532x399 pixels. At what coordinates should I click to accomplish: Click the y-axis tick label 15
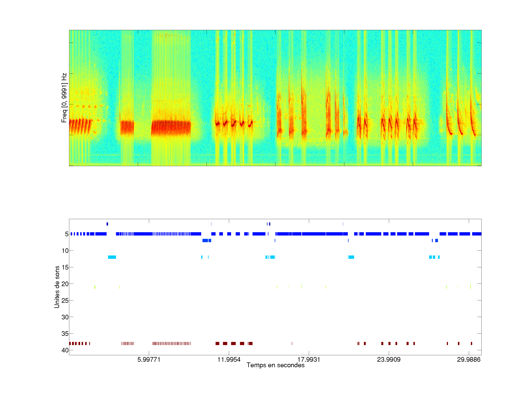coord(65,267)
